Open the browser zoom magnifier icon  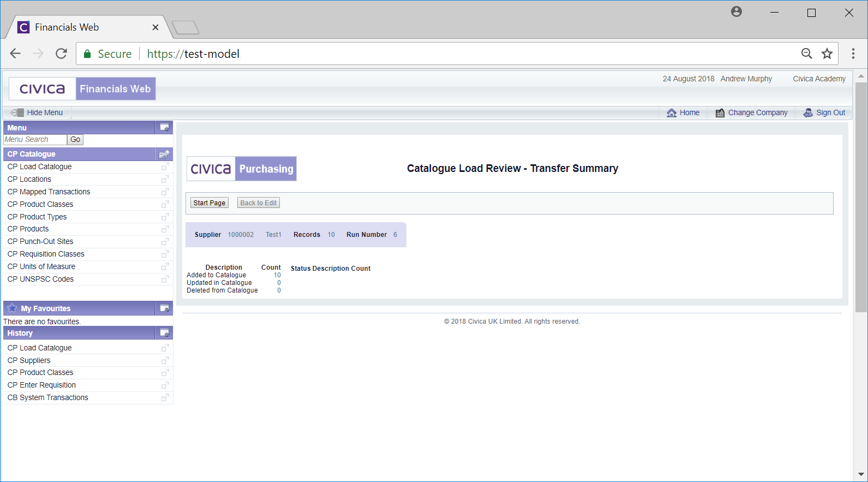[x=807, y=53]
